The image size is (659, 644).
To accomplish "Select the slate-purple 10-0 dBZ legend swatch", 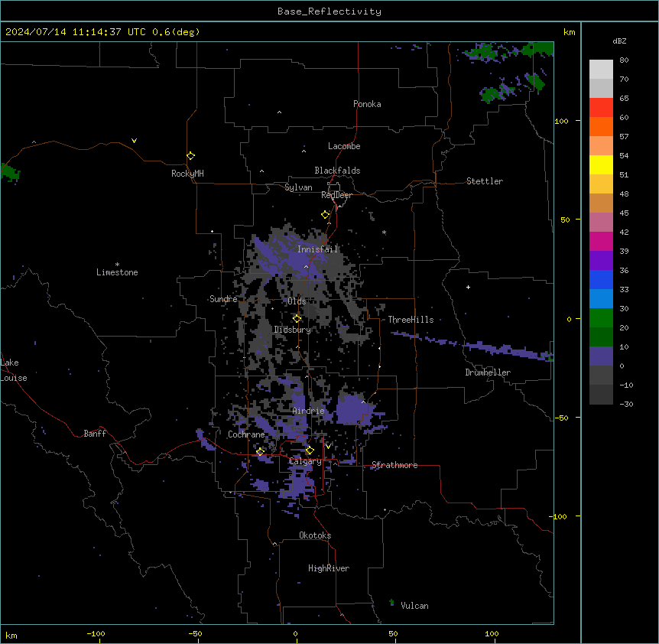I will click(x=601, y=356).
